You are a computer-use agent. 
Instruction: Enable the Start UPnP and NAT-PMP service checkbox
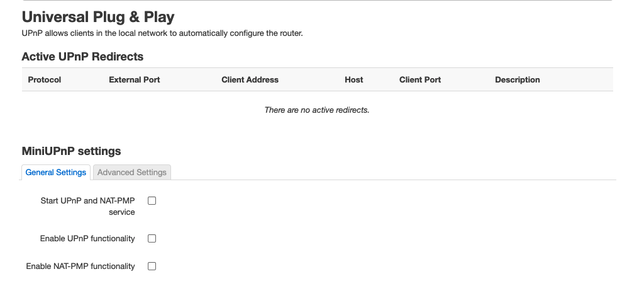click(x=152, y=201)
